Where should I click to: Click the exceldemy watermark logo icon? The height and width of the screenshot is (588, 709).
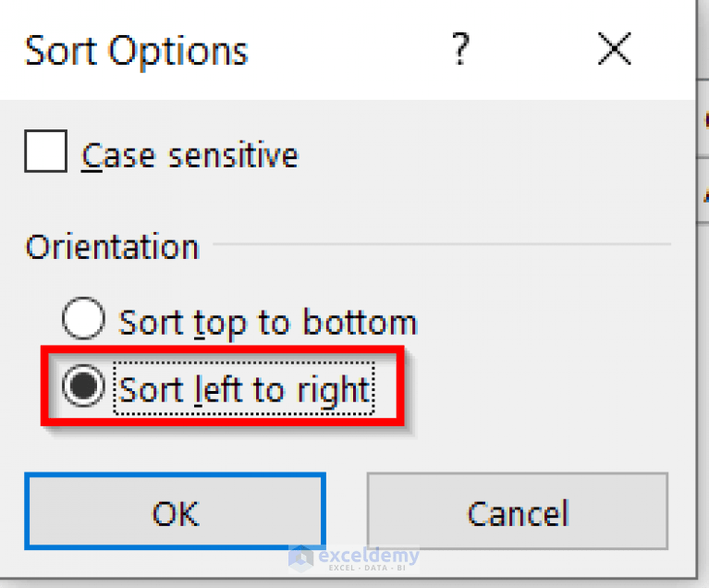301,557
